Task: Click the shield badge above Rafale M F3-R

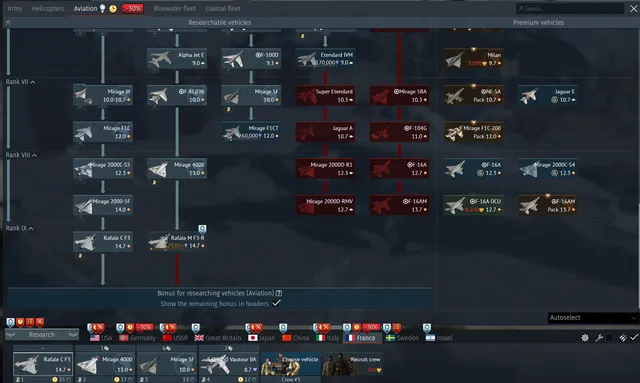Action: [x=202, y=229]
